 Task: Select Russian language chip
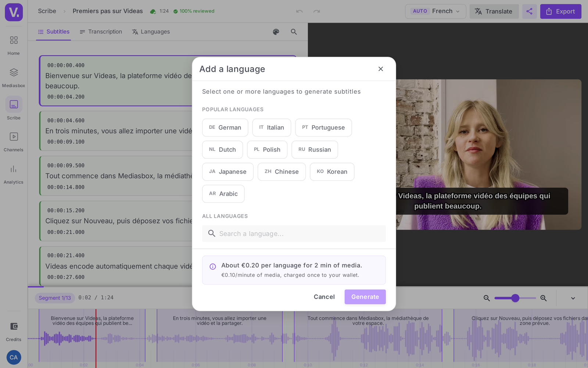click(315, 150)
